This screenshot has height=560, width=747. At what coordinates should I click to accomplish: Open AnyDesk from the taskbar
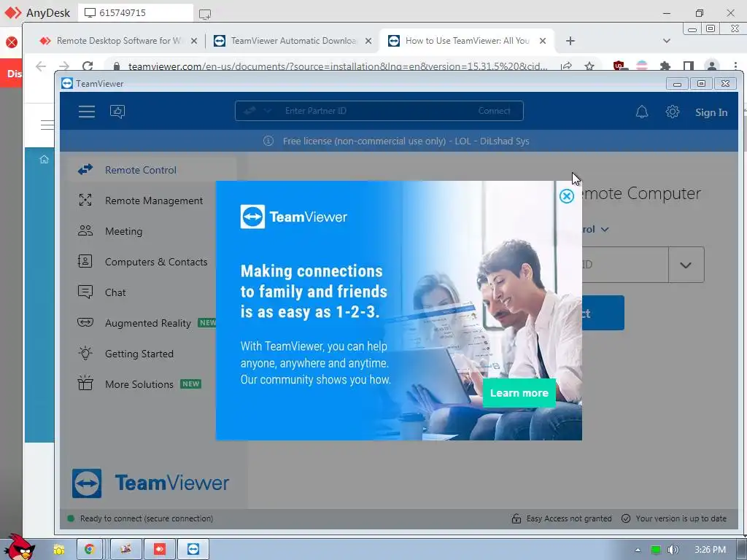(160, 550)
